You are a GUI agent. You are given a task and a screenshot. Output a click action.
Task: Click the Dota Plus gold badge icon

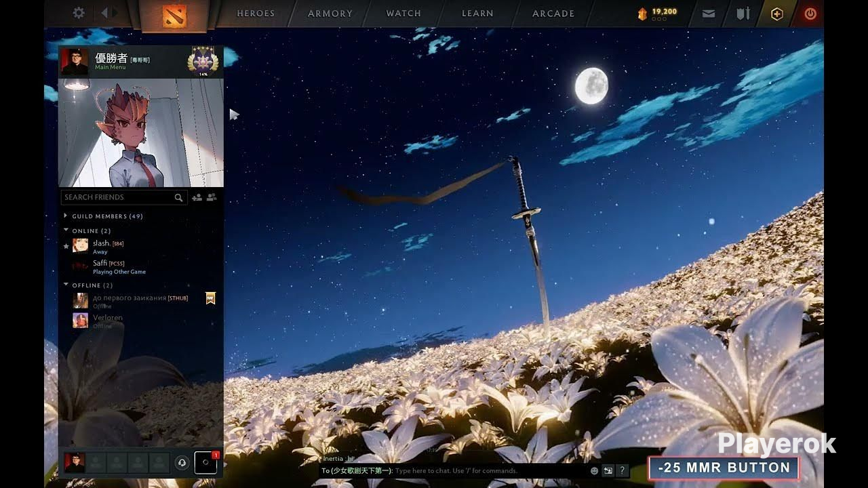pos(777,14)
